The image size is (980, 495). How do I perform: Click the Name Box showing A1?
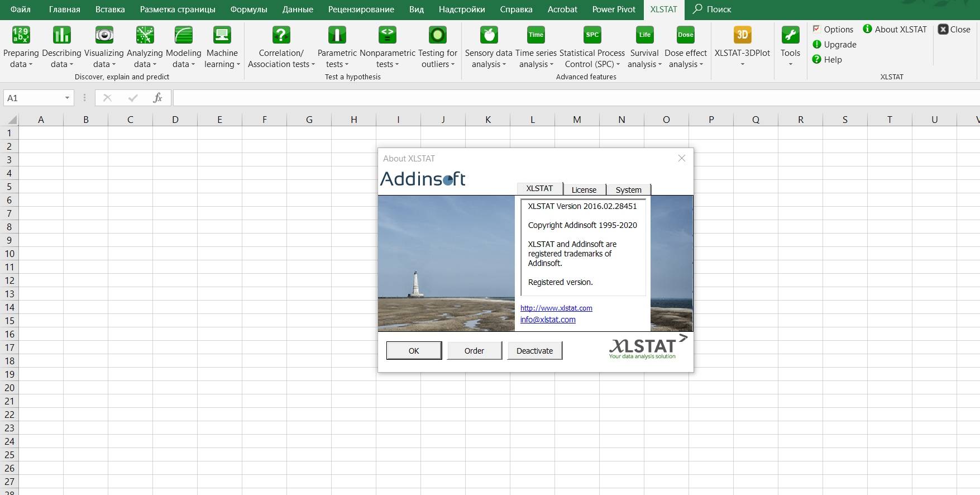34,98
